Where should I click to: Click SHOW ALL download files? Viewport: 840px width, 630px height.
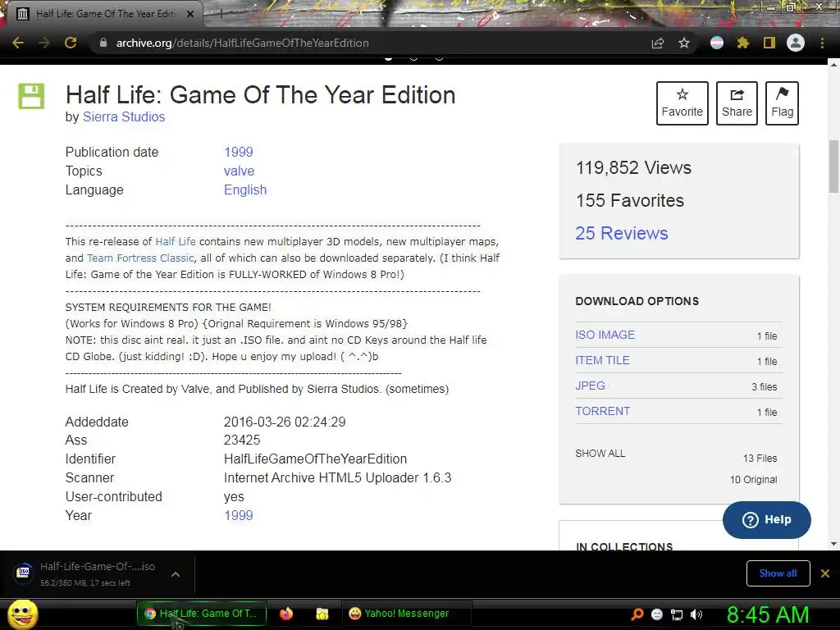600,453
